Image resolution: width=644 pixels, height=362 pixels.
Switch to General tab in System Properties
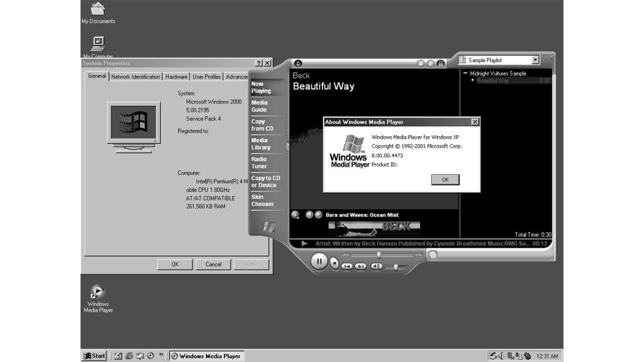tap(97, 76)
